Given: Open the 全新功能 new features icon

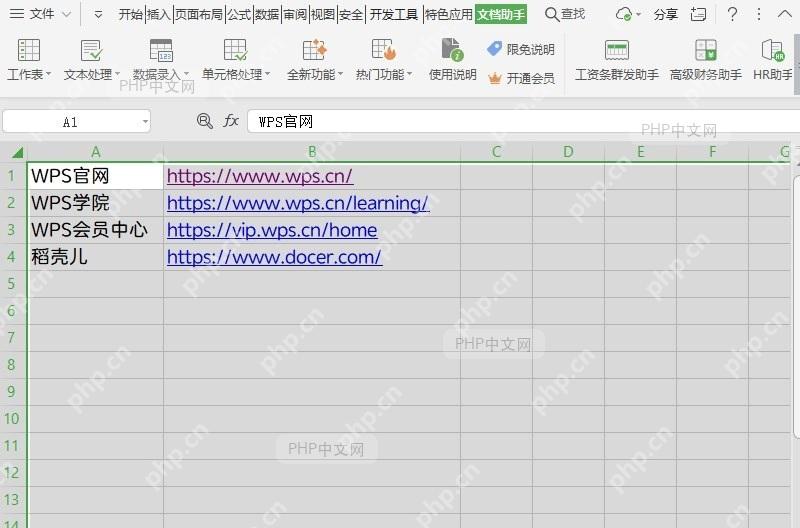Looking at the screenshot, I should click(314, 50).
